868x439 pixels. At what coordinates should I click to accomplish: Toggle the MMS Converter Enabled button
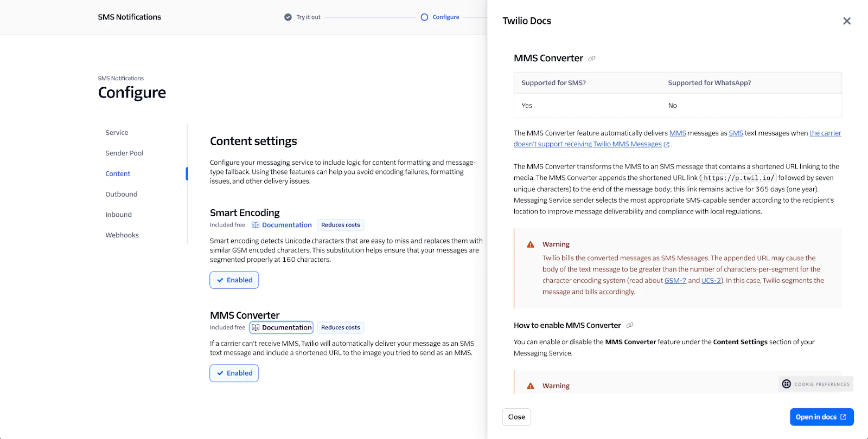(234, 373)
